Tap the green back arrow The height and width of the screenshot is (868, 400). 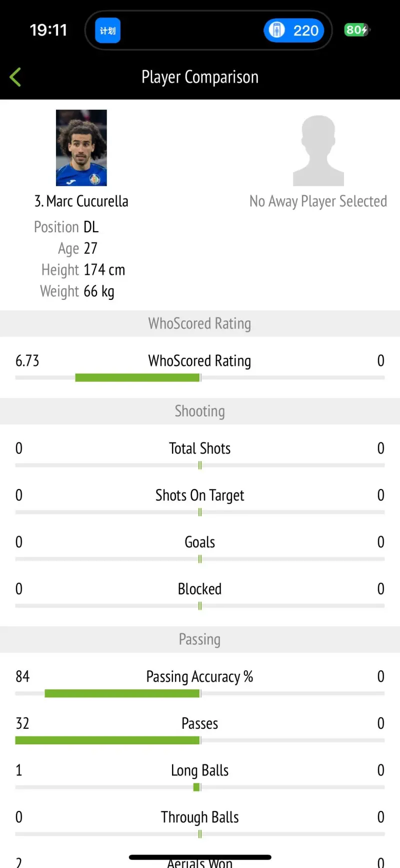[15, 77]
